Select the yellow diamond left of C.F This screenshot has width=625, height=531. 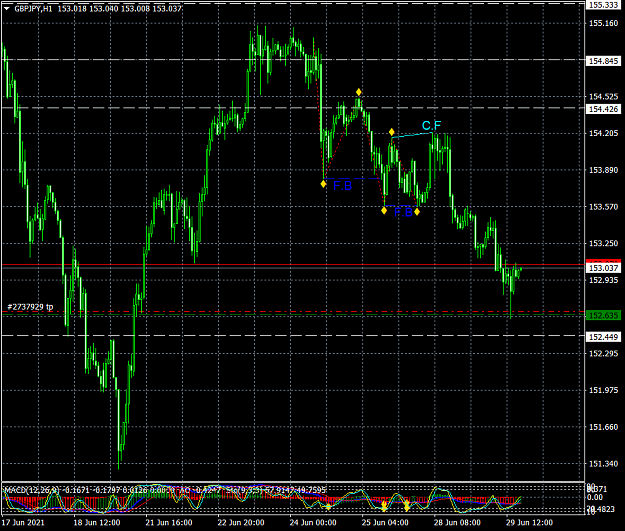[391, 132]
